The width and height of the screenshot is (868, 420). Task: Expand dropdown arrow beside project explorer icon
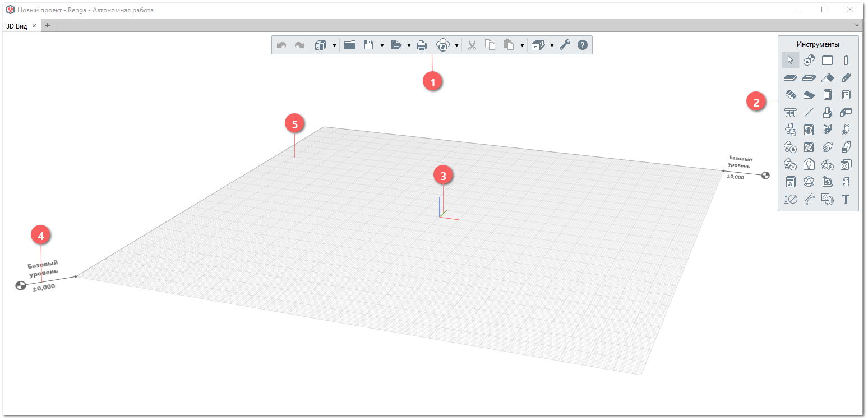point(552,45)
